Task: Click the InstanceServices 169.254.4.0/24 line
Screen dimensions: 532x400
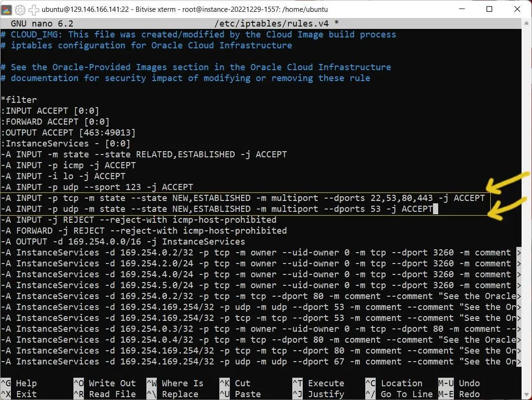Action: coord(261,274)
